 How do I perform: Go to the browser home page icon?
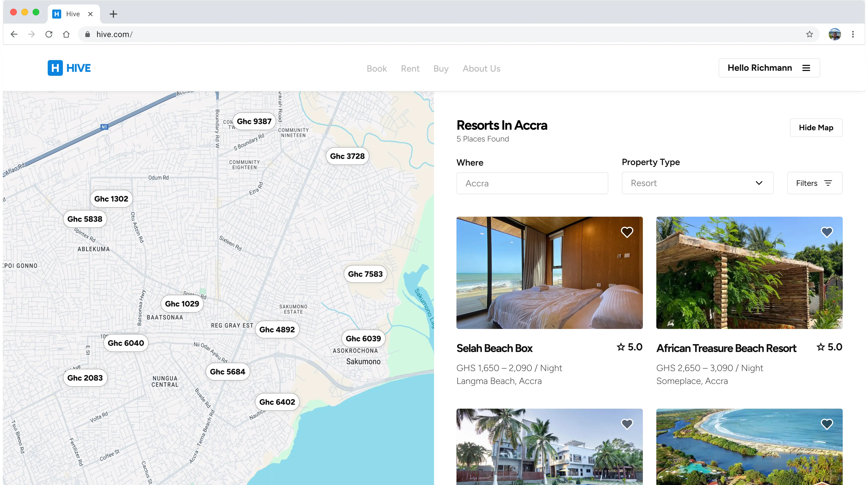point(66,34)
